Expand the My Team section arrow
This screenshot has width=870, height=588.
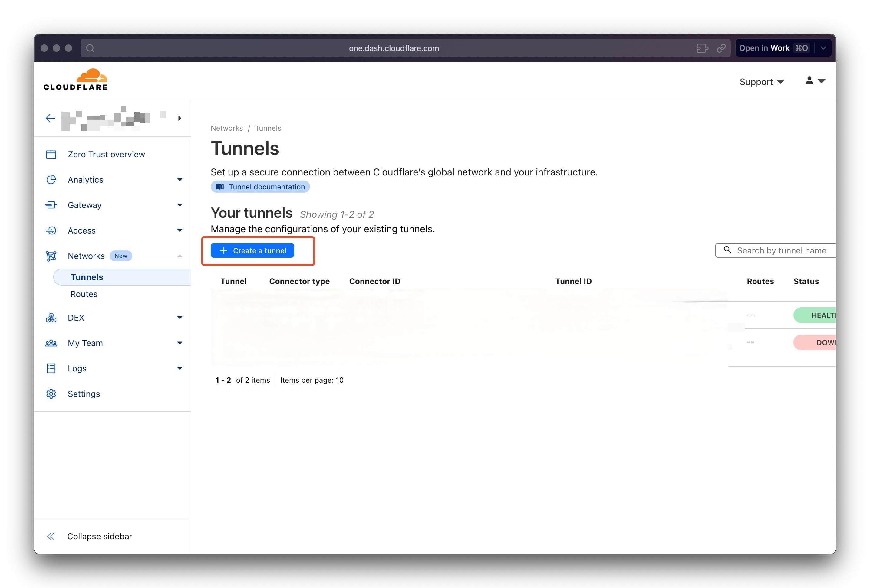[x=180, y=343]
